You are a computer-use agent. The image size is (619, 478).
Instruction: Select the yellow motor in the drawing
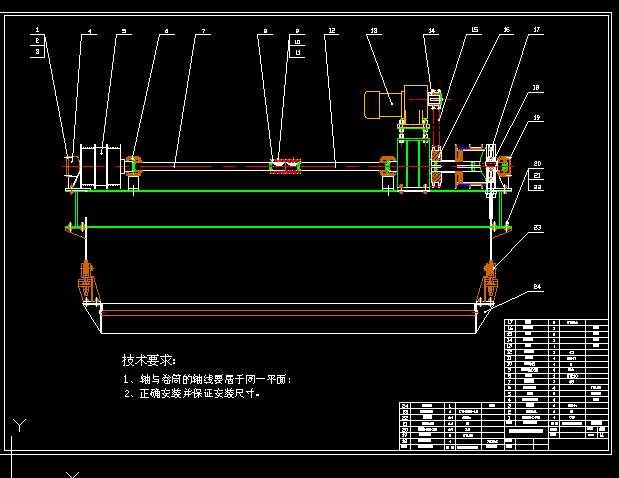click(381, 100)
